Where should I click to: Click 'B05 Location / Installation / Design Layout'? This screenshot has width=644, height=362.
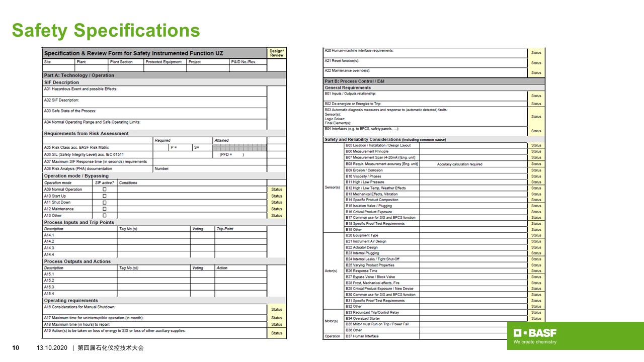(x=378, y=145)
